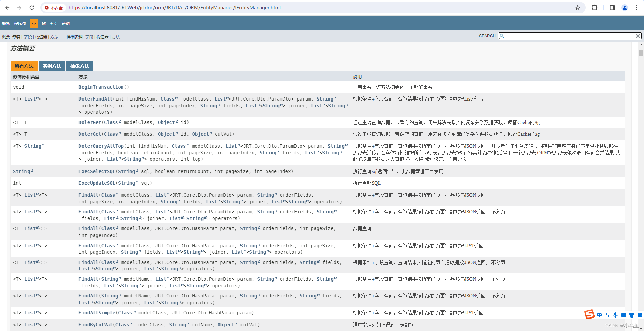Clear search box with X icon
Viewport: 644px width, 331px height.
click(x=638, y=36)
